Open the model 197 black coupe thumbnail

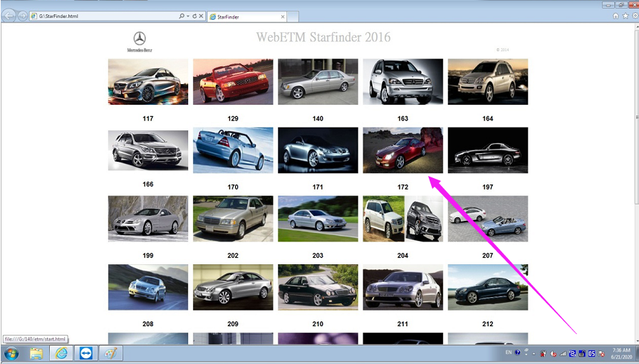click(488, 150)
